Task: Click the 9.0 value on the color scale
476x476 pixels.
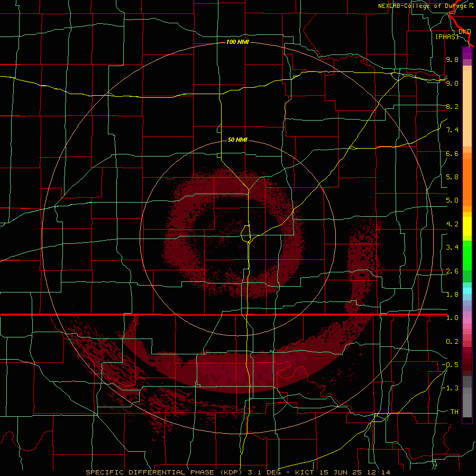Action: coord(452,83)
